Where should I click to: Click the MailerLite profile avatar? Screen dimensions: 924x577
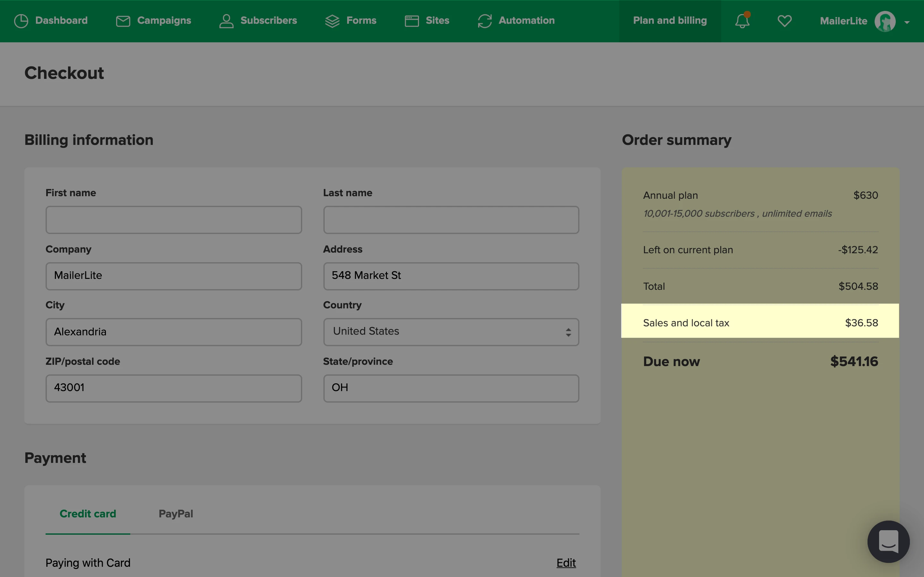click(885, 21)
